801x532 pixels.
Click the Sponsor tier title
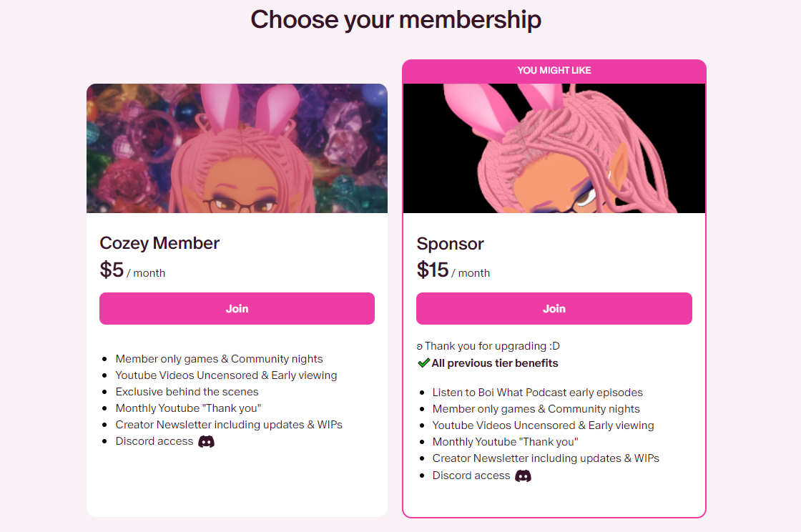point(450,244)
